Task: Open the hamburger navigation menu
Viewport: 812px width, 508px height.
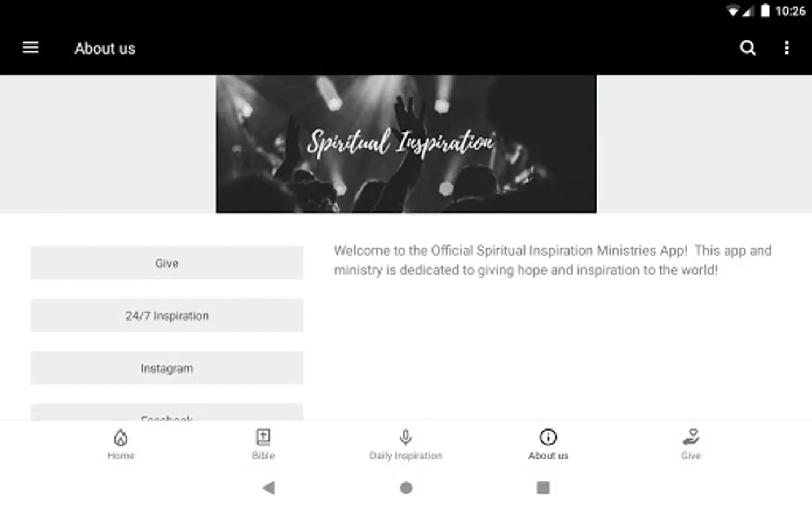Action: (30, 48)
